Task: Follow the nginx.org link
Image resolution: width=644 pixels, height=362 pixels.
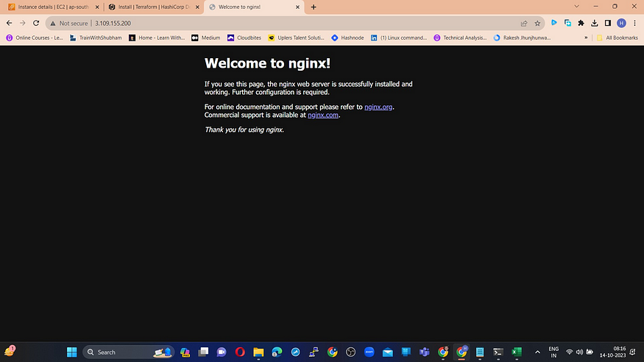Action: pyautogui.click(x=378, y=107)
